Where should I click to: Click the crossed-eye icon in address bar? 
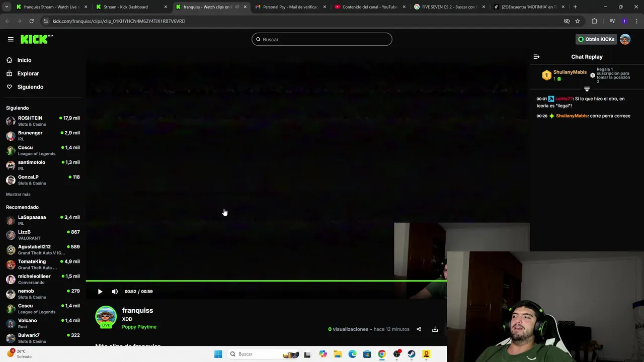coord(567,21)
